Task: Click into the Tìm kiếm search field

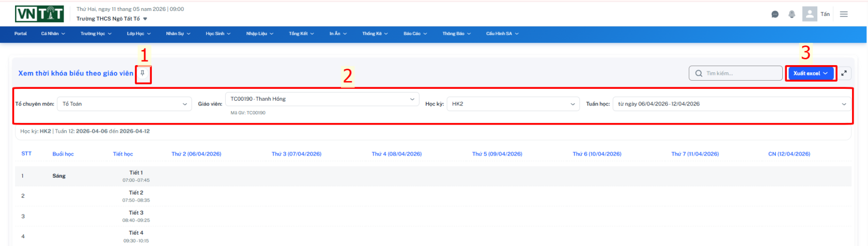Action: (x=736, y=73)
